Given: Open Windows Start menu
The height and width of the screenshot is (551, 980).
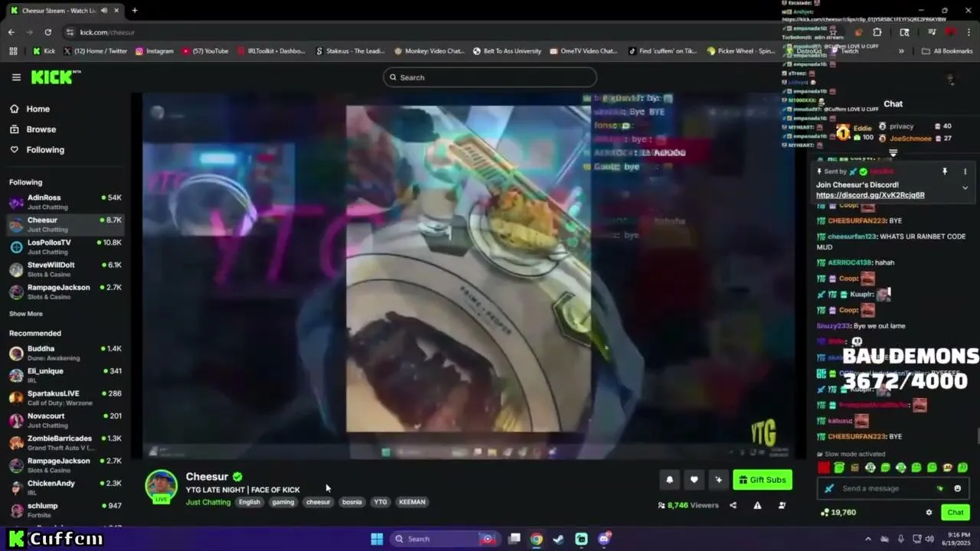Looking at the screenshot, I should [x=377, y=539].
